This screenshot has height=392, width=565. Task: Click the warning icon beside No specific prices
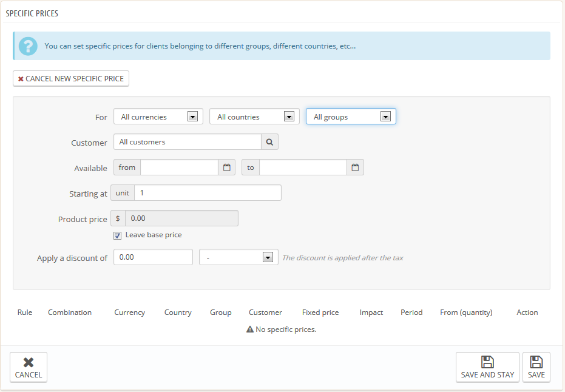(249, 329)
